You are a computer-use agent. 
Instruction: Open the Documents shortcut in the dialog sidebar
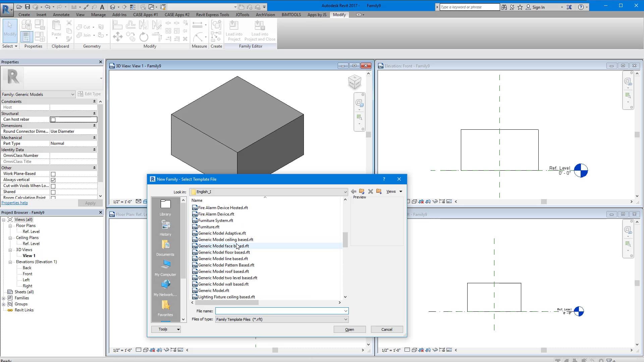[165, 247]
